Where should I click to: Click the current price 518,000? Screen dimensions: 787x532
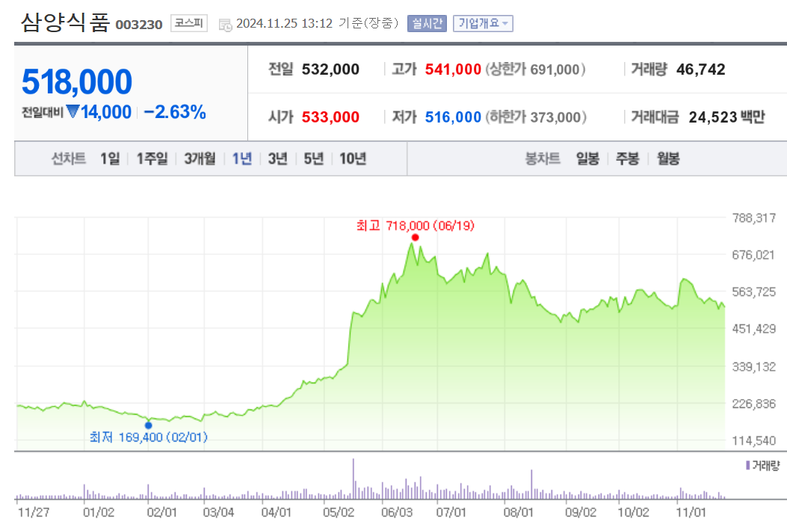point(77,81)
